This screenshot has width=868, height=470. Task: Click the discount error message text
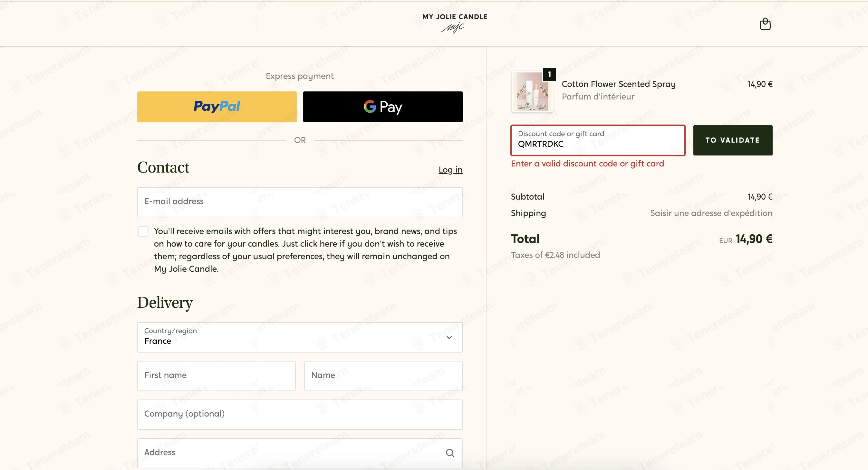[x=587, y=164]
